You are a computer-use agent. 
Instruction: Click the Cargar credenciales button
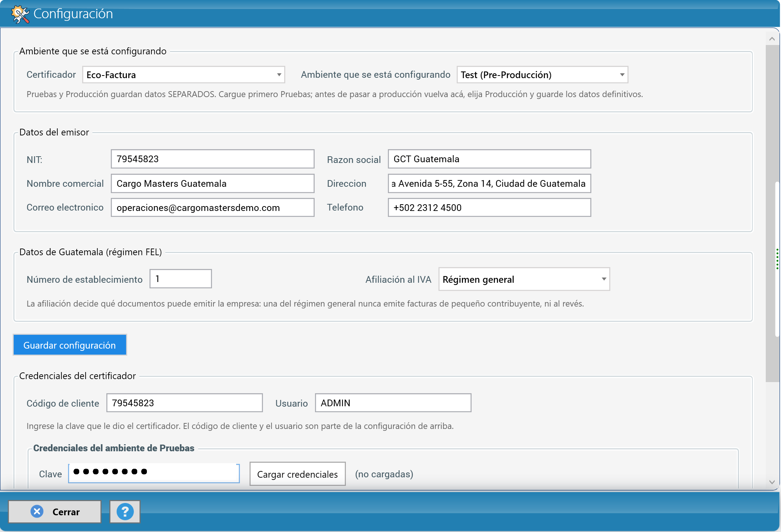(298, 474)
